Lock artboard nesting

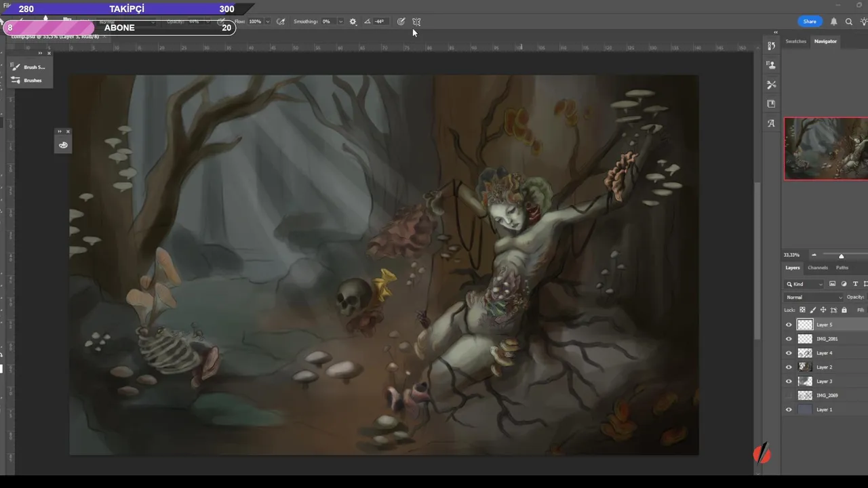tap(833, 310)
